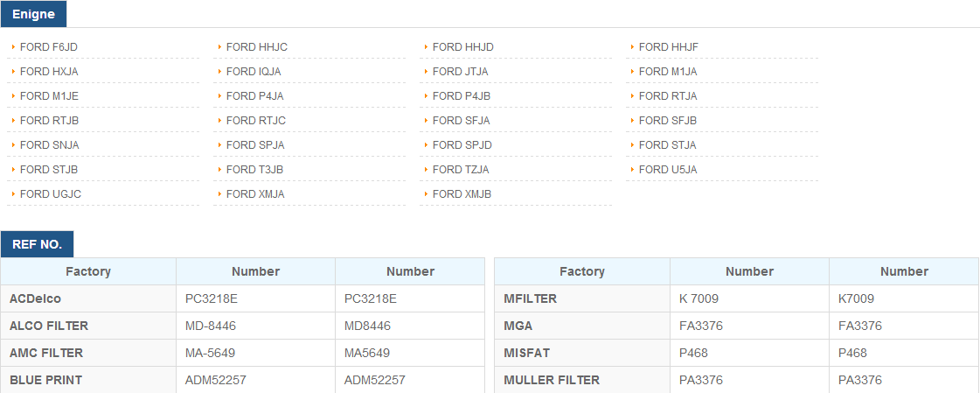The height and width of the screenshot is (393, 980).
Task: Select the FORD P4JB engine
Action: (462, 96)
